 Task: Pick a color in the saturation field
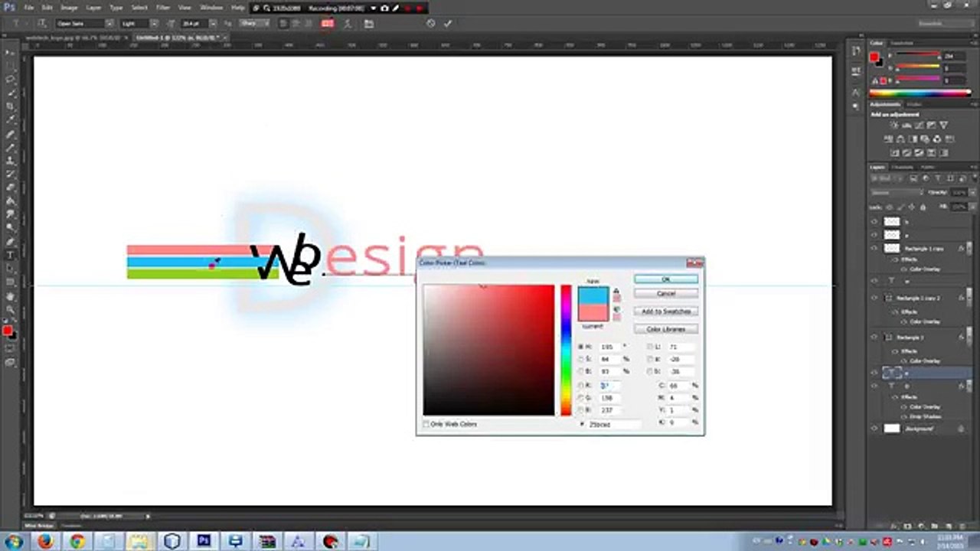click(488, 350)
